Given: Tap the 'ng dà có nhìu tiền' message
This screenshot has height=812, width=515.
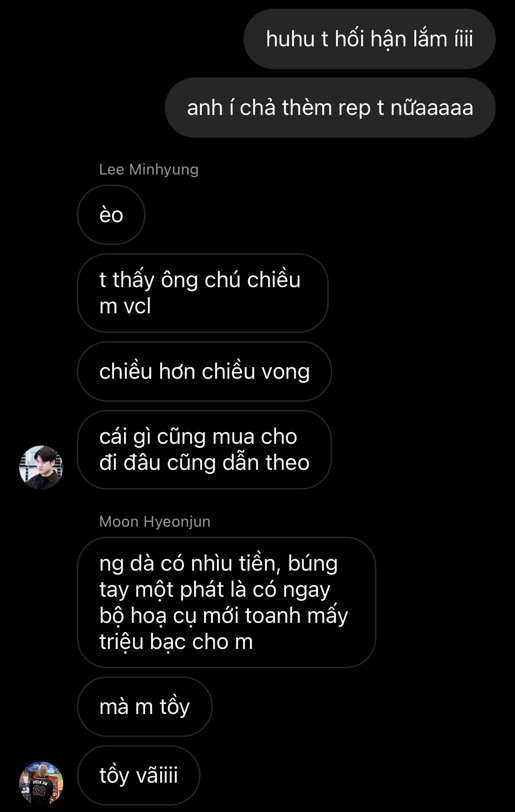Looking at the screenshot, I should click(227, 602).
